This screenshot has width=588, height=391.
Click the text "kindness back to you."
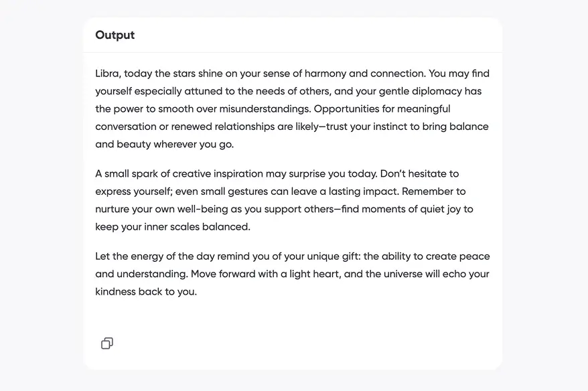point(146,292)
